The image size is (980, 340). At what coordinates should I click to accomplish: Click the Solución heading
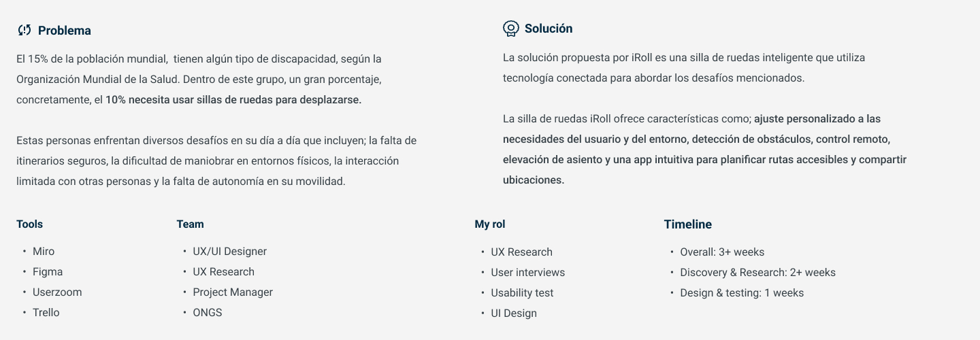click(548, 29)
